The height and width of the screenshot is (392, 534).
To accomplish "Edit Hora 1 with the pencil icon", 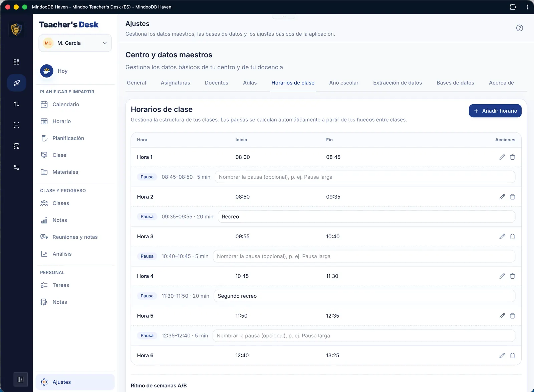I will (502, 157).
